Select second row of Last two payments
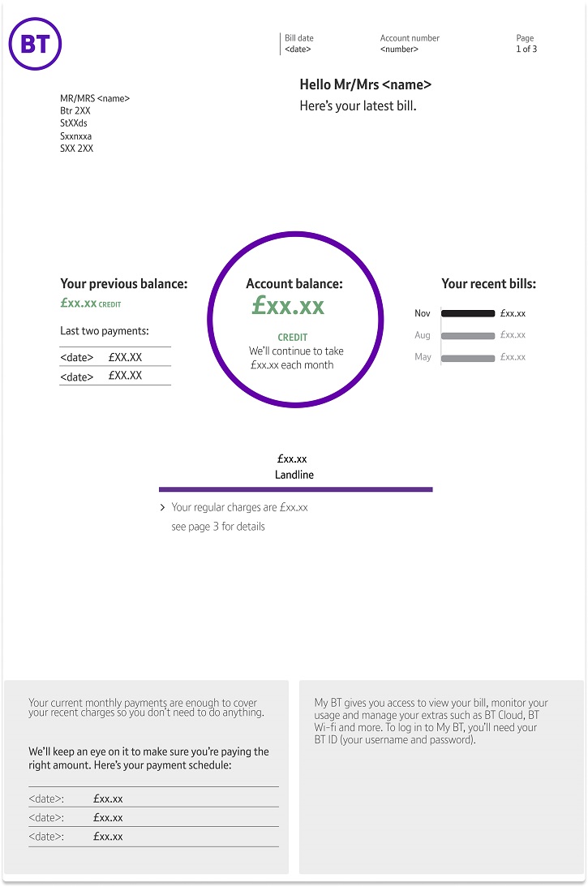This screenshot has height=887, width=588. [x=115, y=376]
